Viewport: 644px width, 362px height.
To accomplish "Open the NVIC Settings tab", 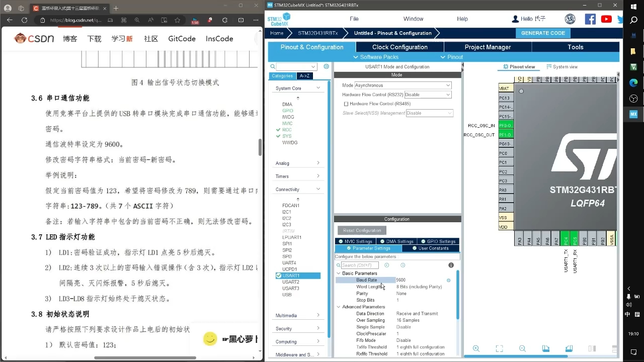I will pyautogui.click(x=355, y=241).
